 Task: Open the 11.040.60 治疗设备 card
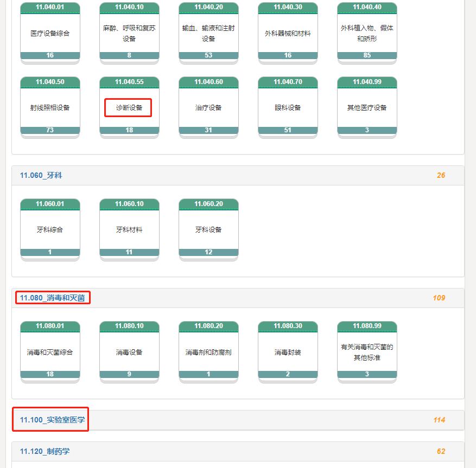click(x=208, y=108)
